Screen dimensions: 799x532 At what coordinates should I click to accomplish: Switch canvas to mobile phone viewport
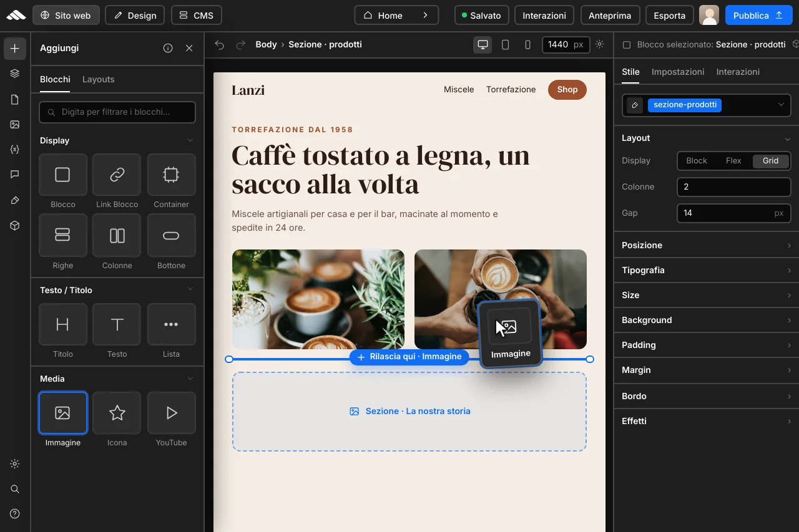tap(528, 44)
